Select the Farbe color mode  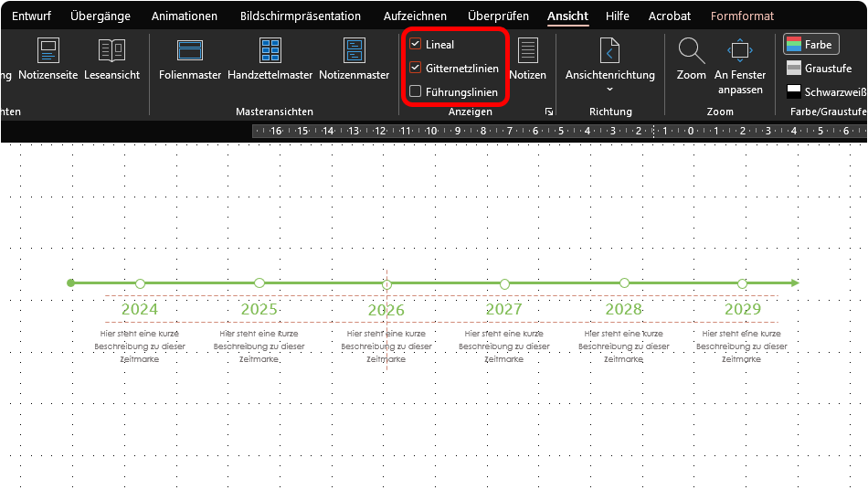(811, 44)
